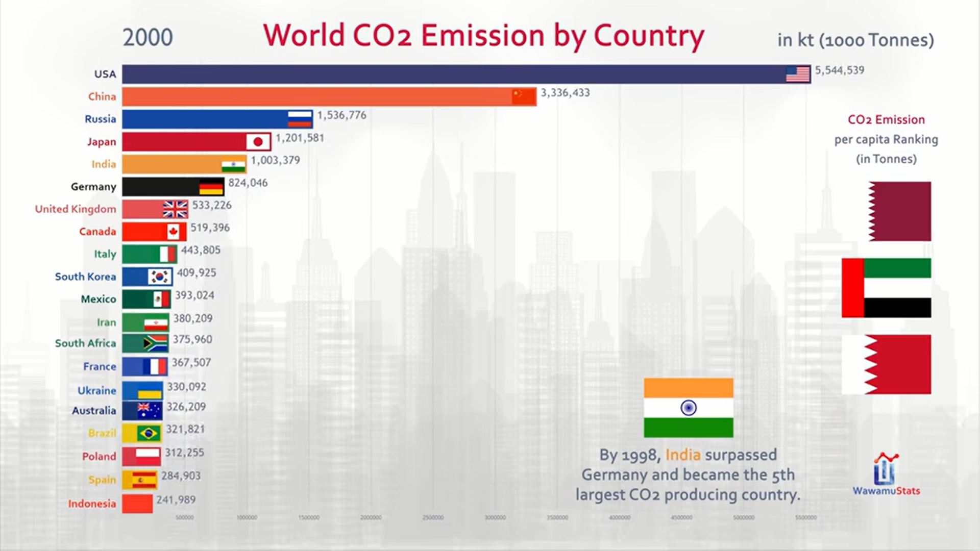Screen dimensions: 980x551
Task: Click the large India flag above caption
Action: point(689,408)
